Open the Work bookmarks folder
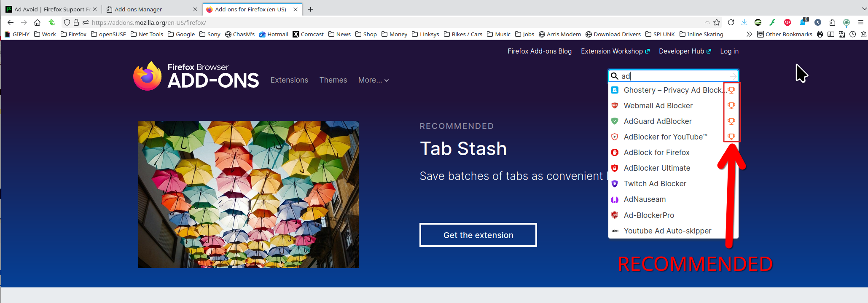The width and height of the screenshot is (868, 303). pyautogui.click(x=45, y=34)
